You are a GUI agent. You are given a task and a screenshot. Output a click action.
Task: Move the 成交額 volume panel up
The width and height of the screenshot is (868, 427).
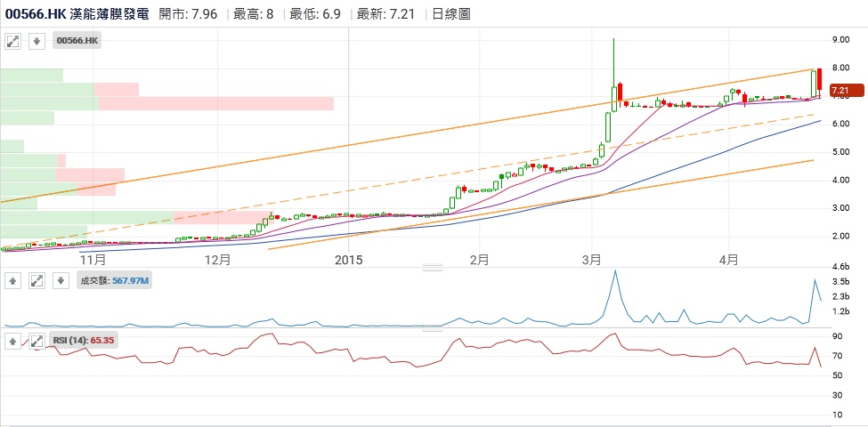tap(13, 281)
